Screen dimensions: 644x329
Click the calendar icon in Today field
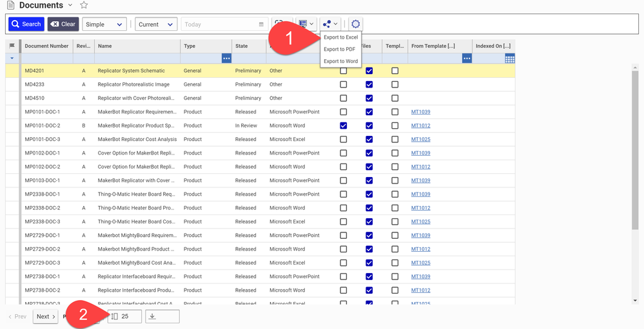click(261, 24)
